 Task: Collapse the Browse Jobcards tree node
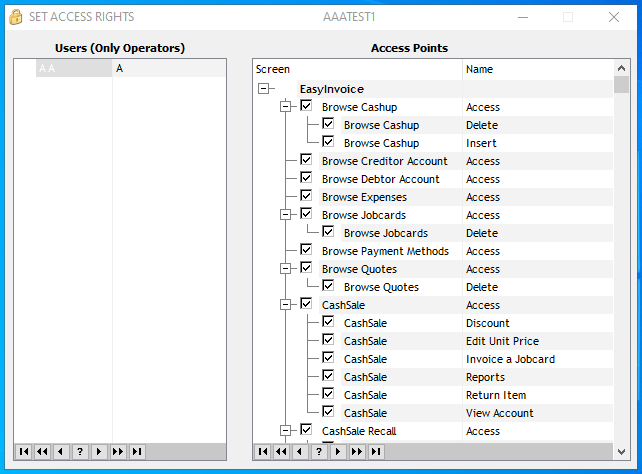285,214
